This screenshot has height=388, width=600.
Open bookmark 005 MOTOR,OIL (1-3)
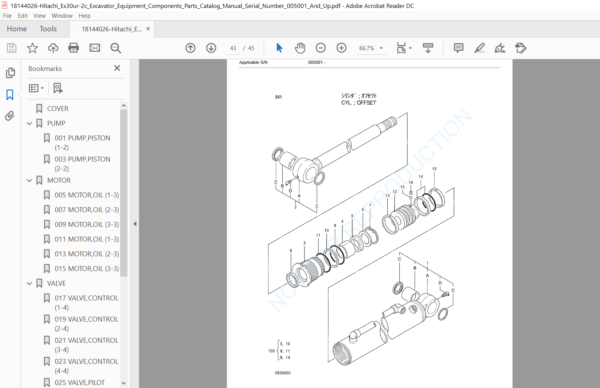(86, 195)
